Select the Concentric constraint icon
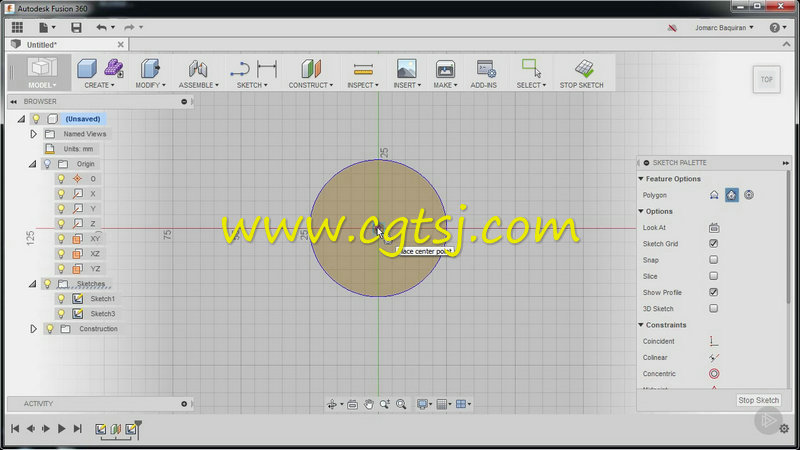The height and width of the screenshot is (450, 800). (714, 373)
